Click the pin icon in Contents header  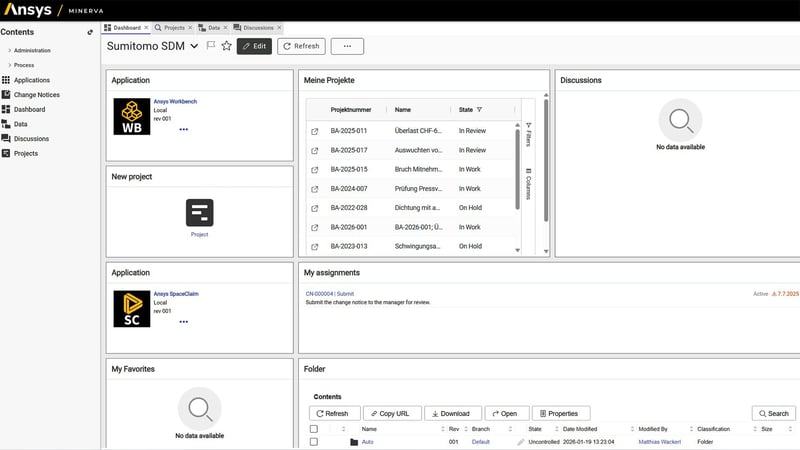(x=90, y=32)
